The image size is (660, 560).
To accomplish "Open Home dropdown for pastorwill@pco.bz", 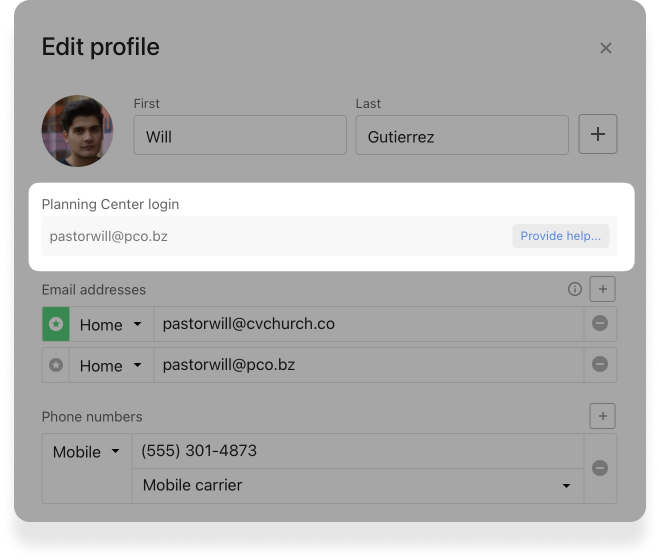I will click(111, 365).
